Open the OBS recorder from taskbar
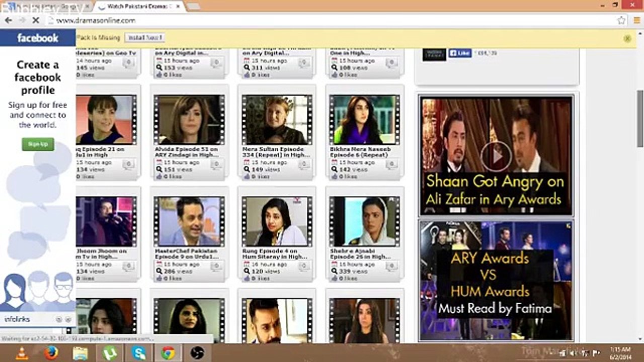The width and height of the screenshot is (644, 362). [197, 353]
